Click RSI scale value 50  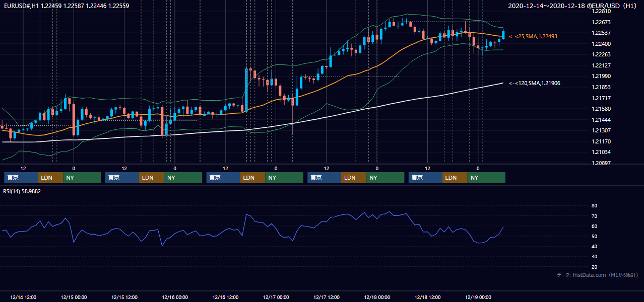(594, 236)
